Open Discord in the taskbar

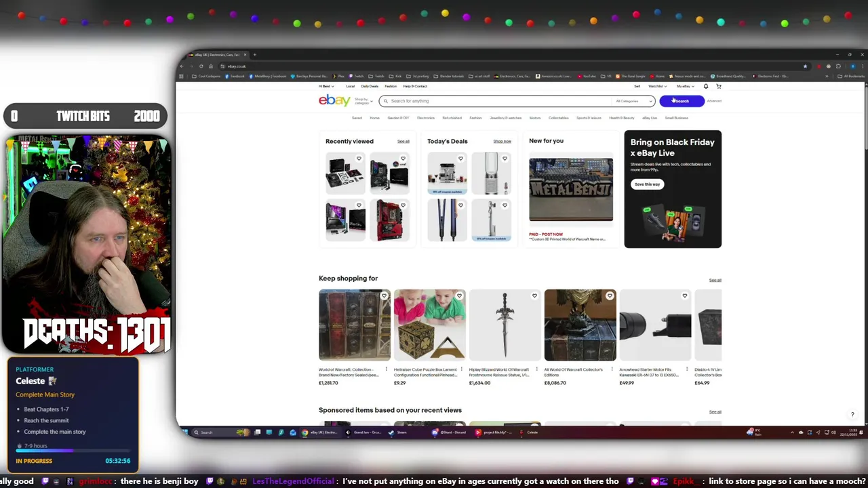coord(448,432)
